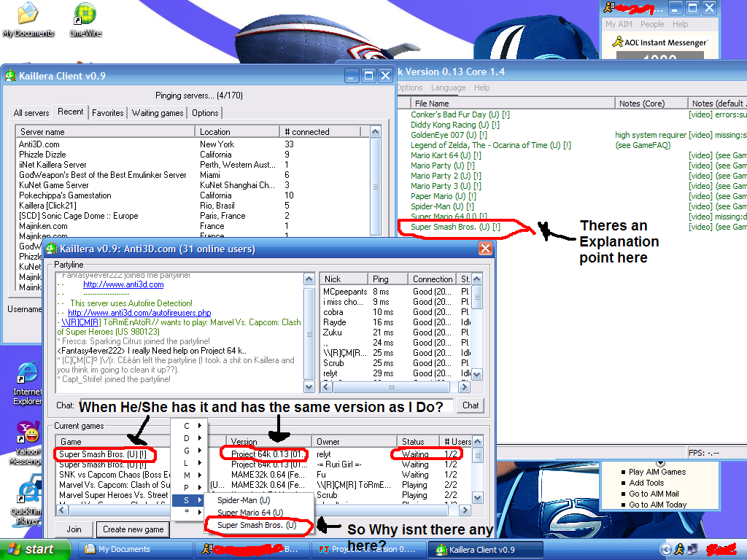The height and width of the screenshot is (560, 747).
Task: Open the Favorites tab
Action: (108, 113)
